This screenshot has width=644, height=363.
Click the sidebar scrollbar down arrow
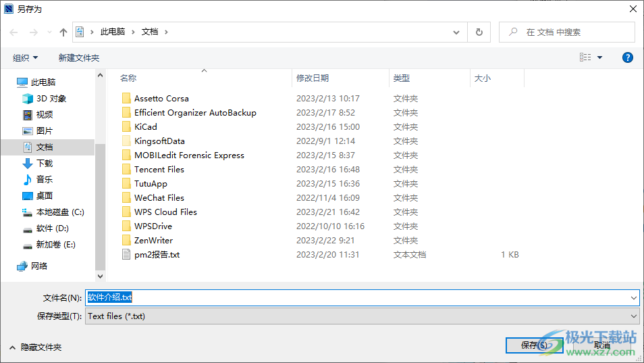pyautogui.click(x=100, y=276)
